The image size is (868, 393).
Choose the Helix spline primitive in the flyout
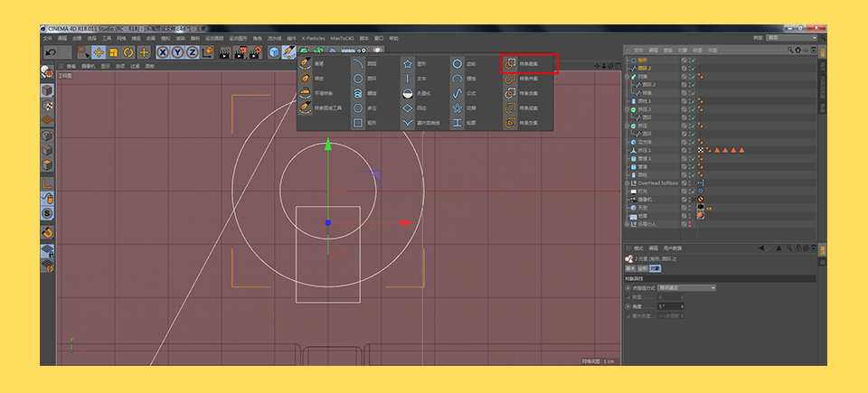pyautogui.click(x=365, y=94)
